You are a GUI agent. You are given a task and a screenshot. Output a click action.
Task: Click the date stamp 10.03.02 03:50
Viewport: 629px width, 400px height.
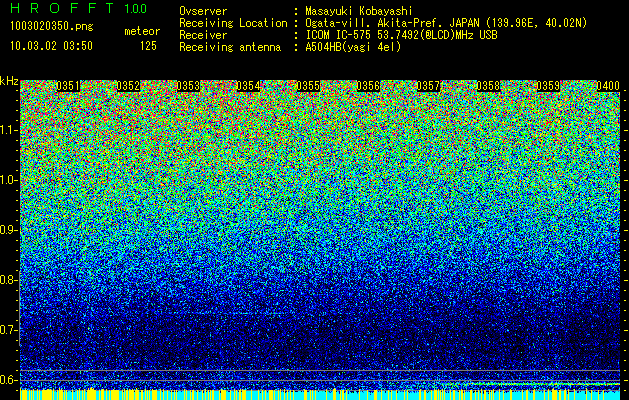51,46
